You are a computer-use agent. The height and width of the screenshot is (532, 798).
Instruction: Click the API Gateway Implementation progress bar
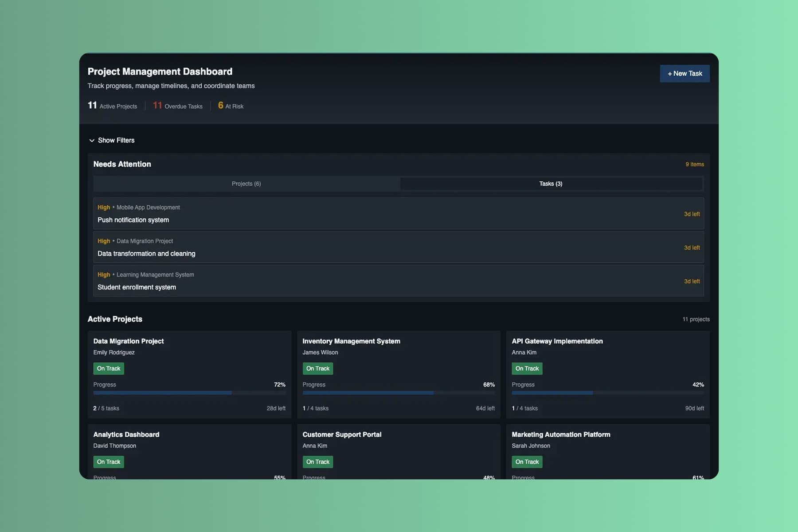pyautogui.click(x=608, y=393)
